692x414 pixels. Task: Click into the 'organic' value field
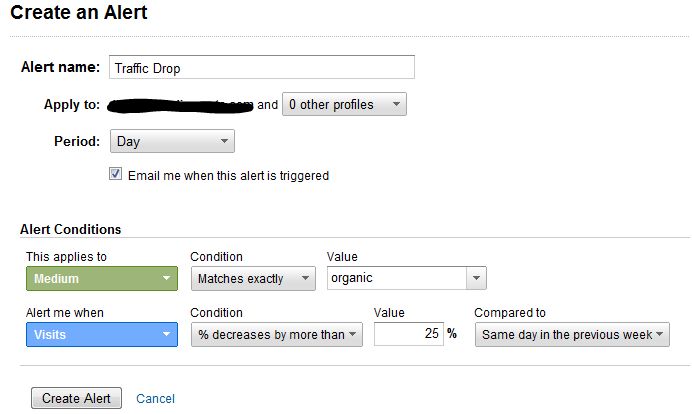tap(396, 279)
